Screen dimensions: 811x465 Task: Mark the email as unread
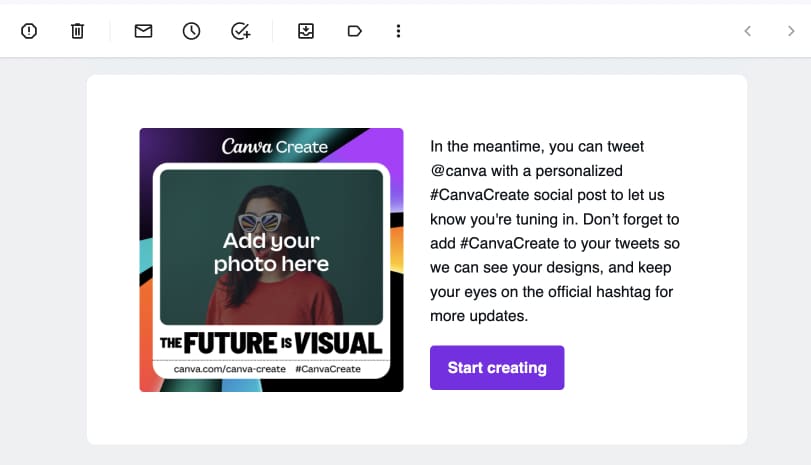[x=143, y=31]
